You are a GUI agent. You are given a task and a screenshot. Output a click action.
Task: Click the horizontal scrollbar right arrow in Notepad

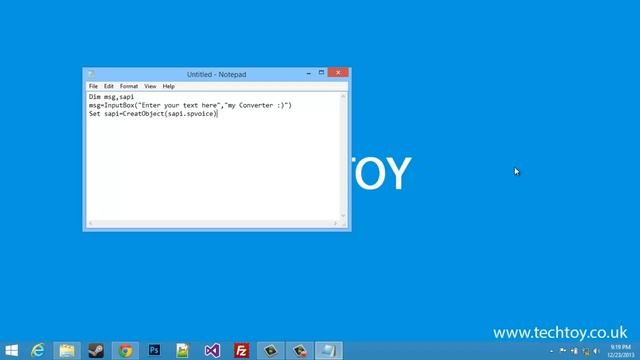point(336,223)
